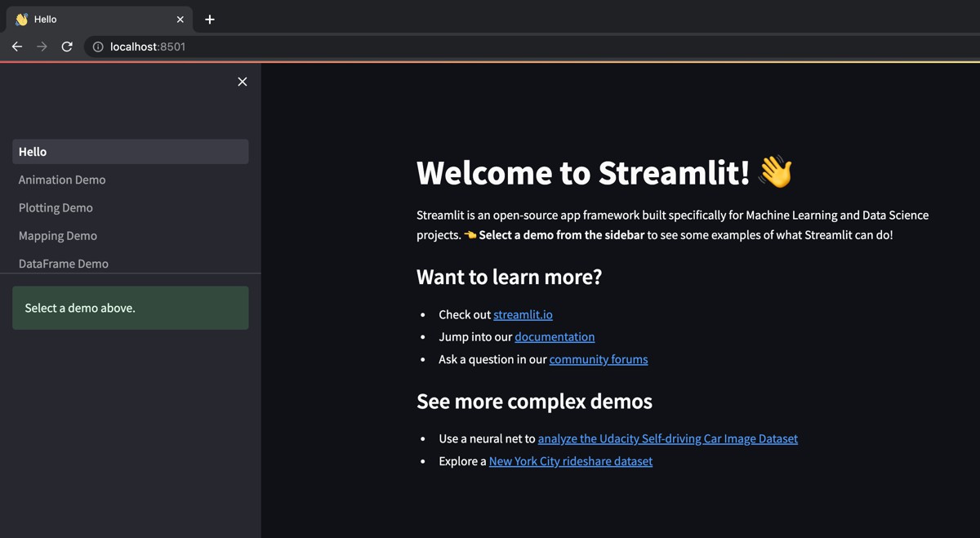Switch to Plotting Demo in sidebar
The width and height of the screenshot is (980, 538).
[56, 207]
